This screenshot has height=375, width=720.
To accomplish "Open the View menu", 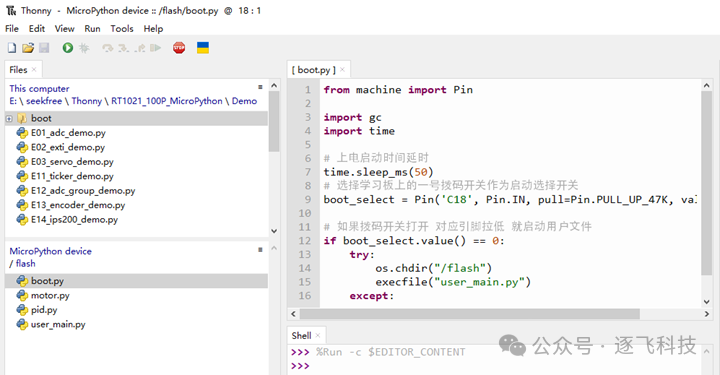I will coord(64,28).
